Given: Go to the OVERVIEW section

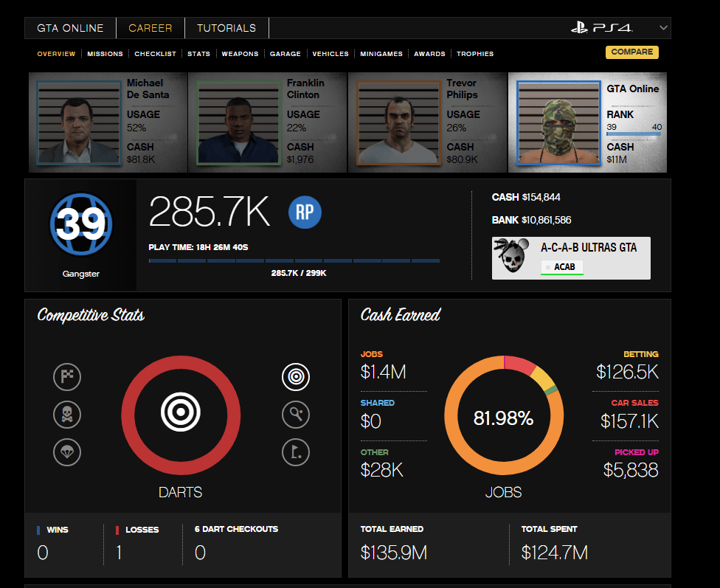Looking at the screenshot, I should pyautogui.click(x=56, y=54).
